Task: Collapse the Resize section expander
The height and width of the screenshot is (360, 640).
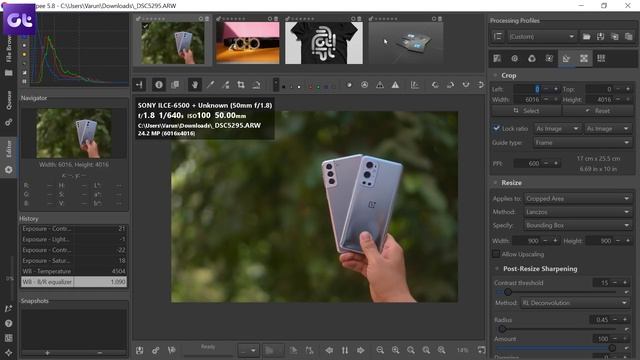Action: 496,183
